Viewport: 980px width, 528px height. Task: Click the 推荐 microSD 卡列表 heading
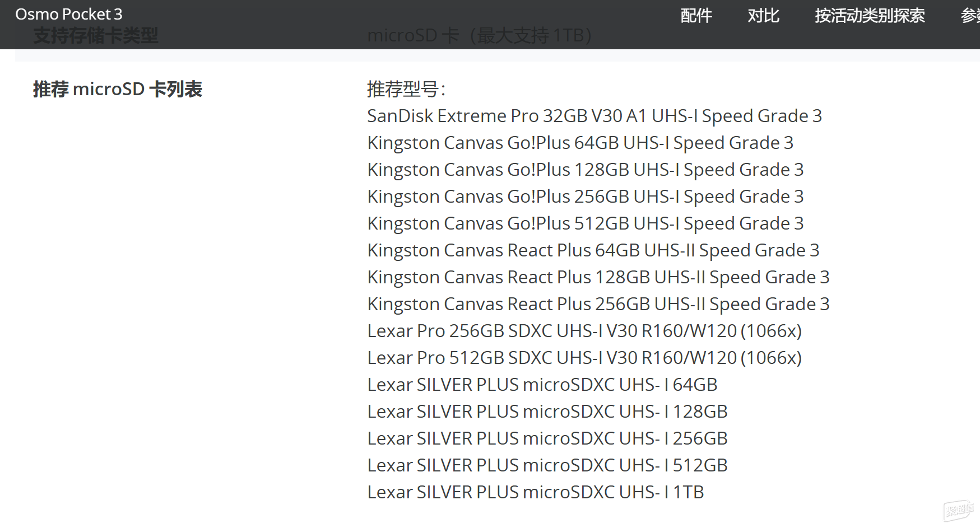[118, 89]
